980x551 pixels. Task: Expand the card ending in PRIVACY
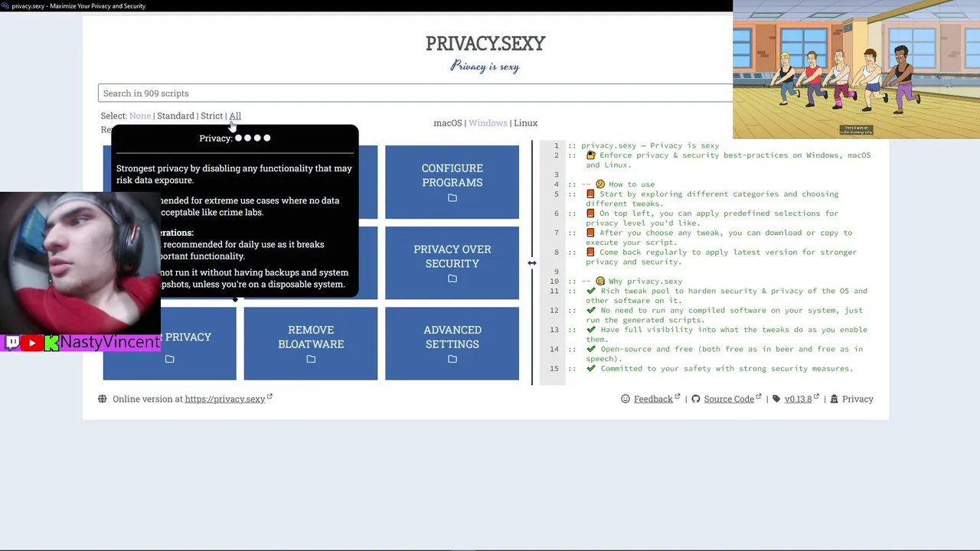(x=170, y=344)
